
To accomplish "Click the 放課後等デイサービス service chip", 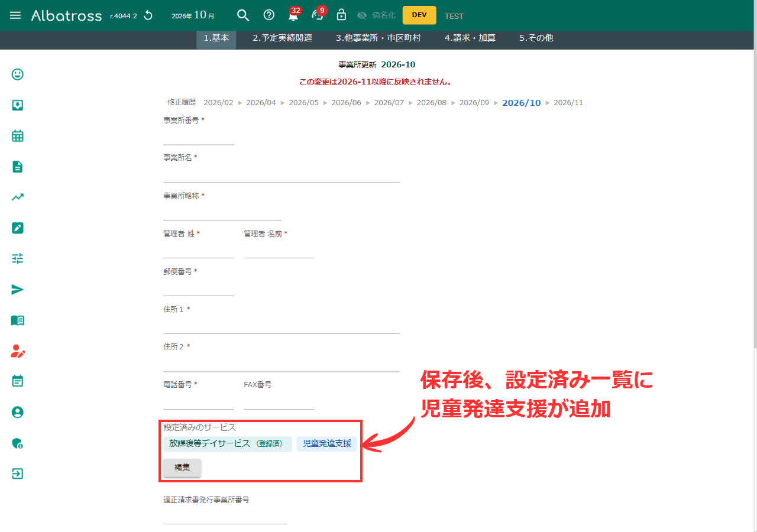I will point(228,443).
